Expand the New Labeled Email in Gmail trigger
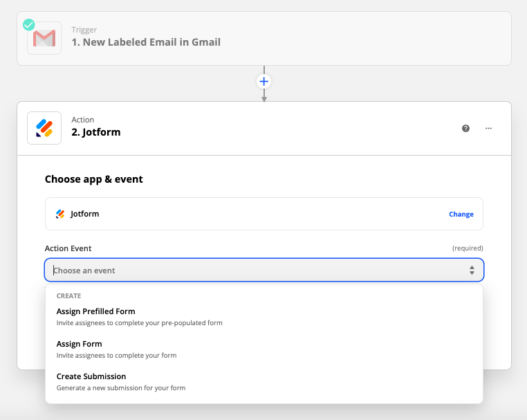This screenshot has height=420, width=527. [x=145, y=42]
